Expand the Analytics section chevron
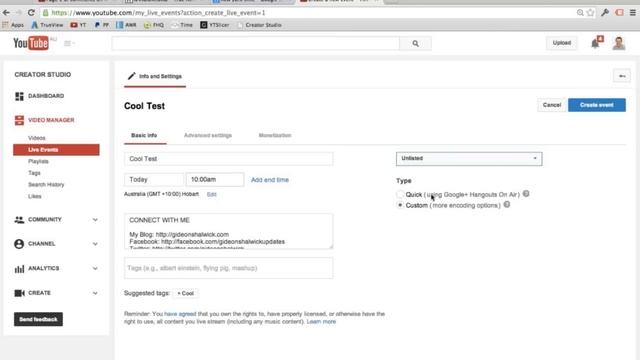Image resolution: width=640 pixels, height=360 pixels. [x=95, y=269]
